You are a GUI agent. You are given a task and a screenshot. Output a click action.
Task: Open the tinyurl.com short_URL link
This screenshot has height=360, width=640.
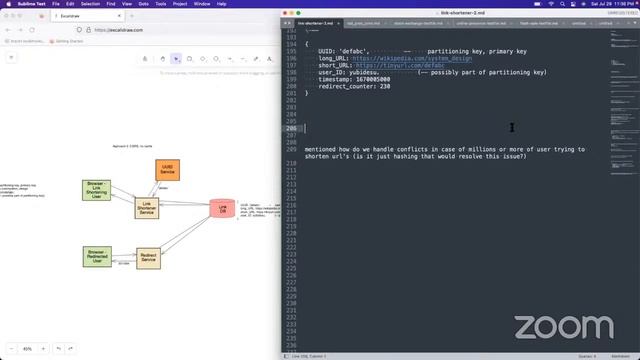pos(400,65)
